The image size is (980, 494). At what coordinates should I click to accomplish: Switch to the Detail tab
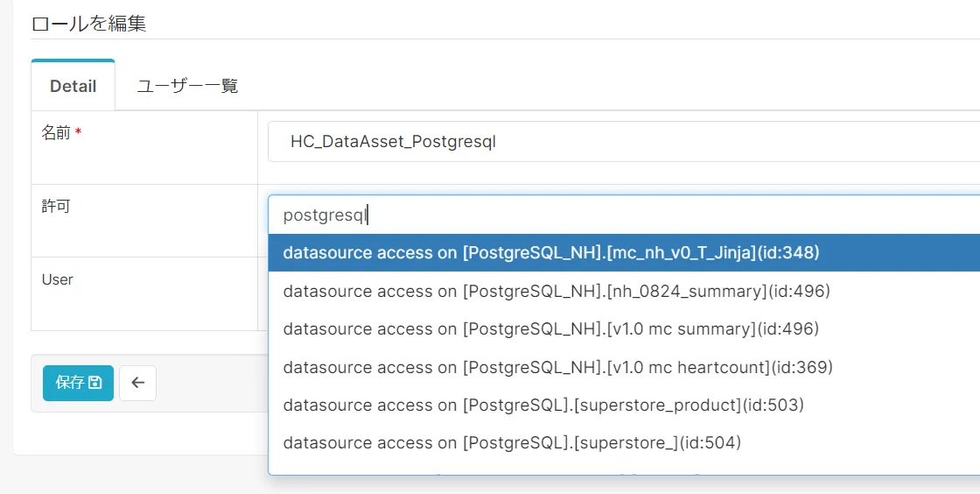pyautogui.click(x=73, y=86)
